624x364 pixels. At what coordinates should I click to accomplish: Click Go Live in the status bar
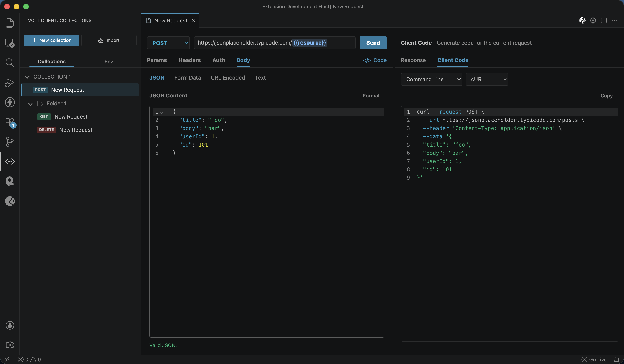(594, 359)
